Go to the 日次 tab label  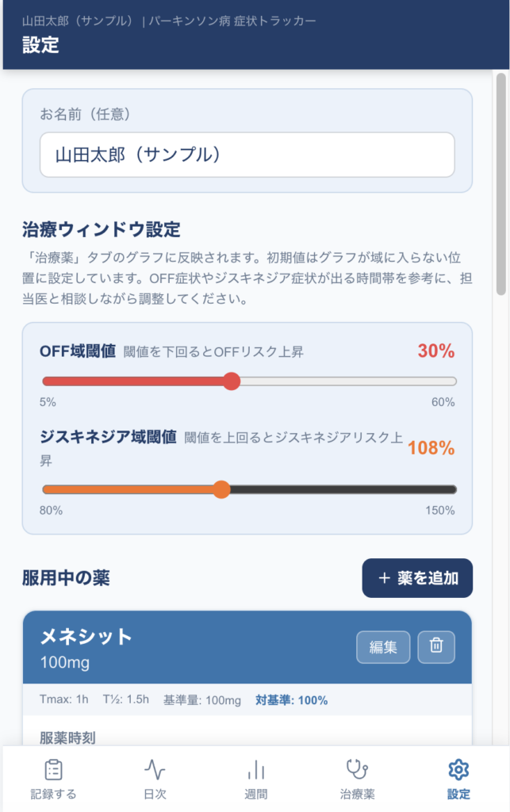pos(155,794)
